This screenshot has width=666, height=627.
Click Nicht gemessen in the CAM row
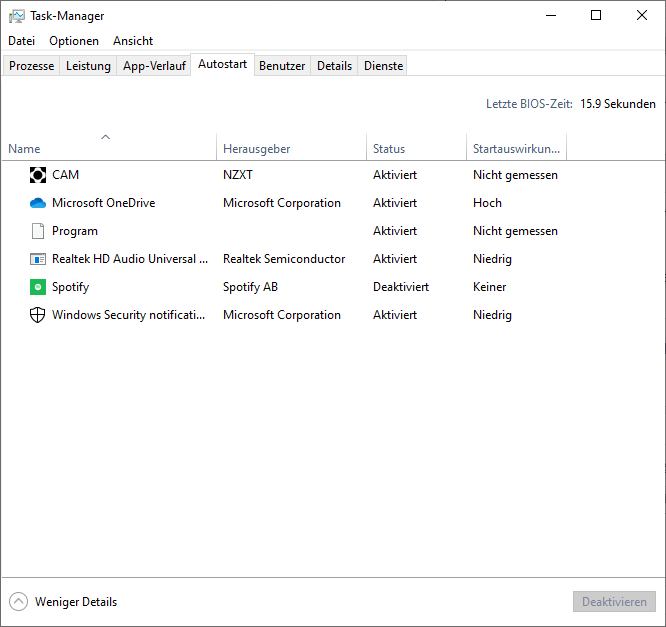515,175
